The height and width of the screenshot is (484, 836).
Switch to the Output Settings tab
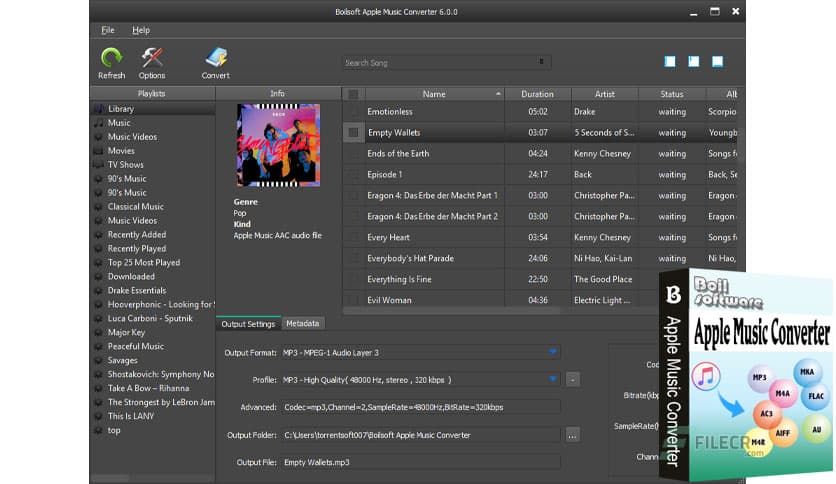tap(248, 324)
